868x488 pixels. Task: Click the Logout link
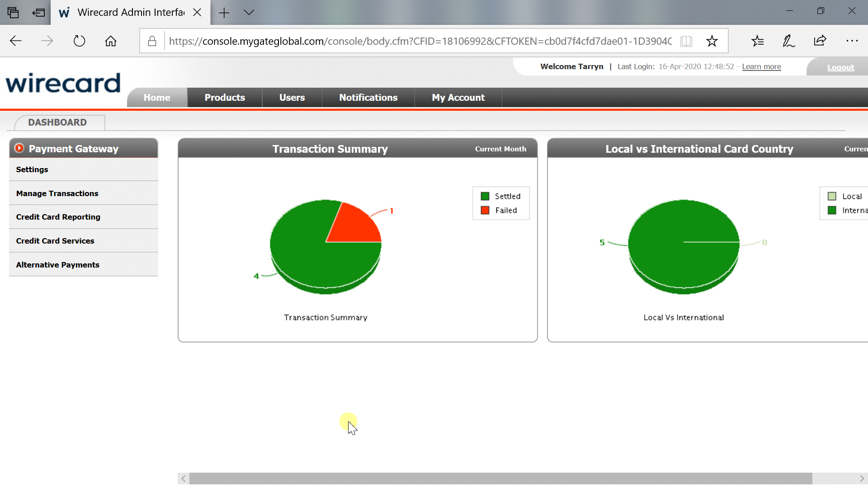pyautogui.click(x=840, y=67)
